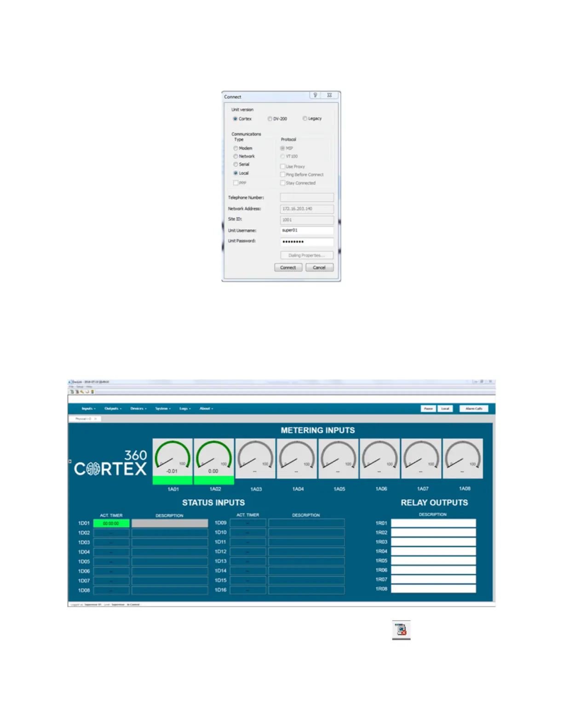Click the Local button in Cortex header
Image resolution: width=563 pixels, height=728 pixels.
445,408
